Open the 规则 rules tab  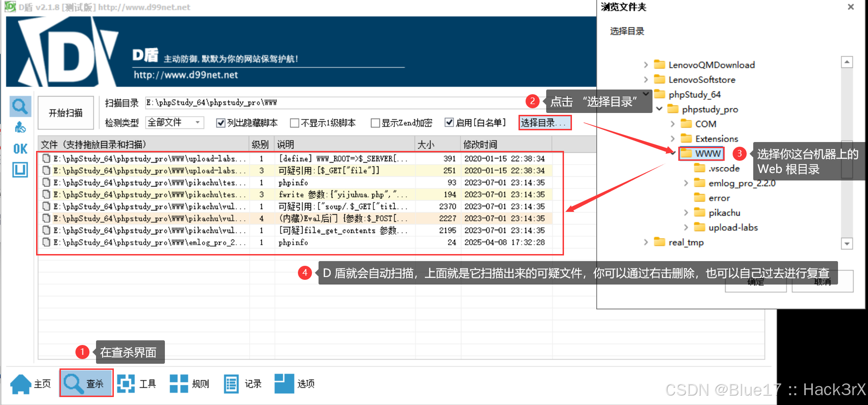coord(189,383)
